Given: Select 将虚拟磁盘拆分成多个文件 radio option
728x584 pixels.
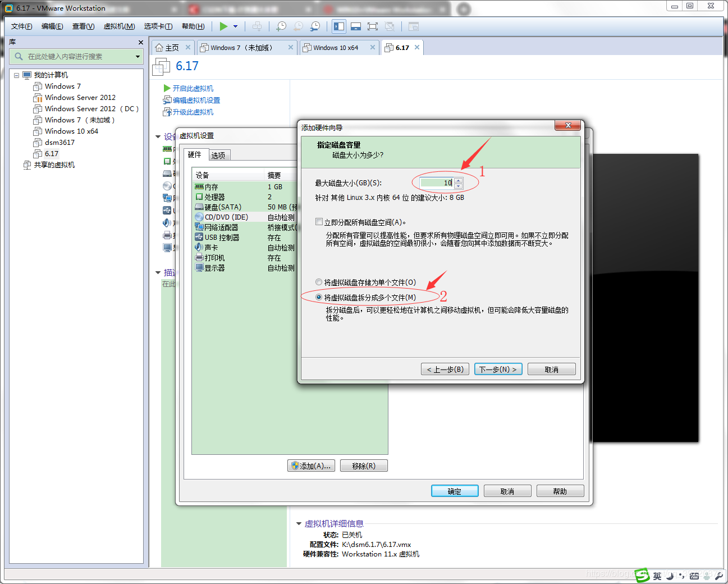Looking at the screenshot, I should coord(319,298).
